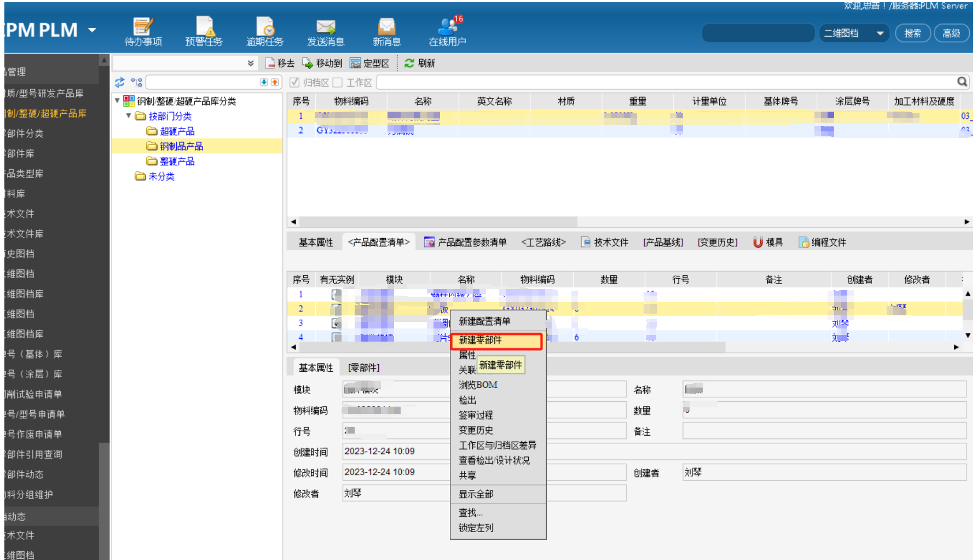Toggle the 归档区 checkbox
The height and width of the screenshot is (560, 977).
pyautogui.click(x=294, y=83)
